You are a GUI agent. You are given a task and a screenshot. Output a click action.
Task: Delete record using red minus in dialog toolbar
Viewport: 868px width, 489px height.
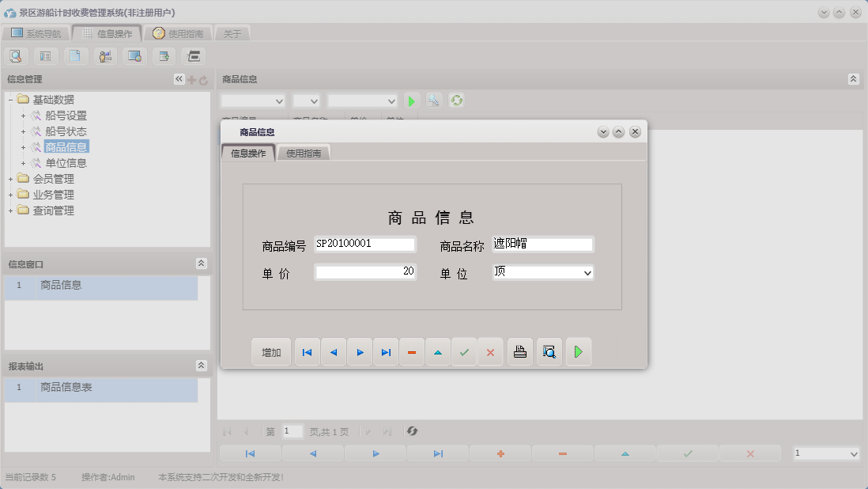tap(412, 351)
